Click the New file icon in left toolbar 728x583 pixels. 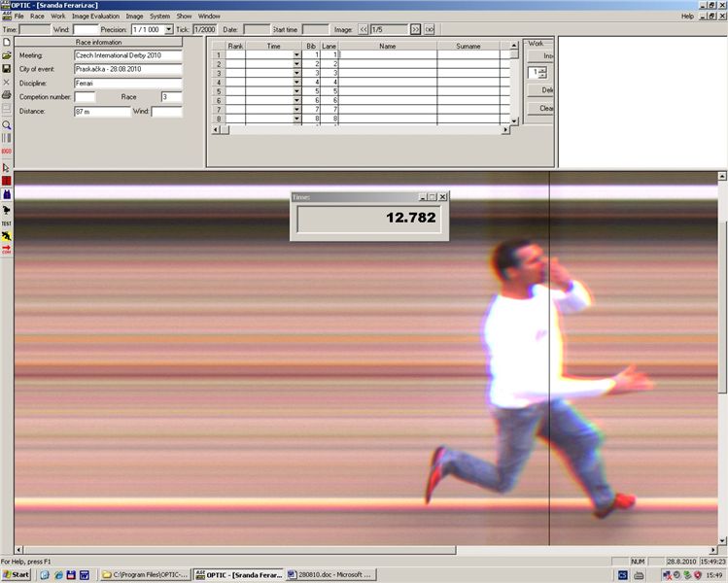7,42
